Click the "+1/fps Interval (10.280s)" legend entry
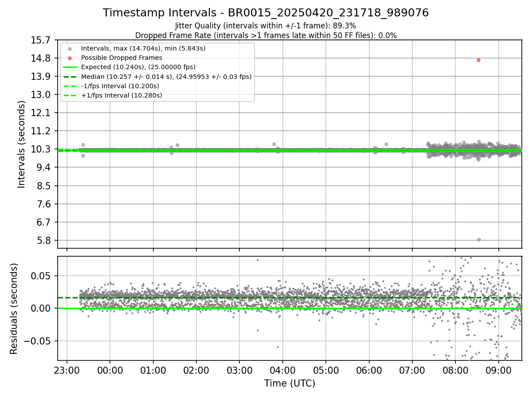Viewport: 532px width, 399px height. tap(121, 95)
